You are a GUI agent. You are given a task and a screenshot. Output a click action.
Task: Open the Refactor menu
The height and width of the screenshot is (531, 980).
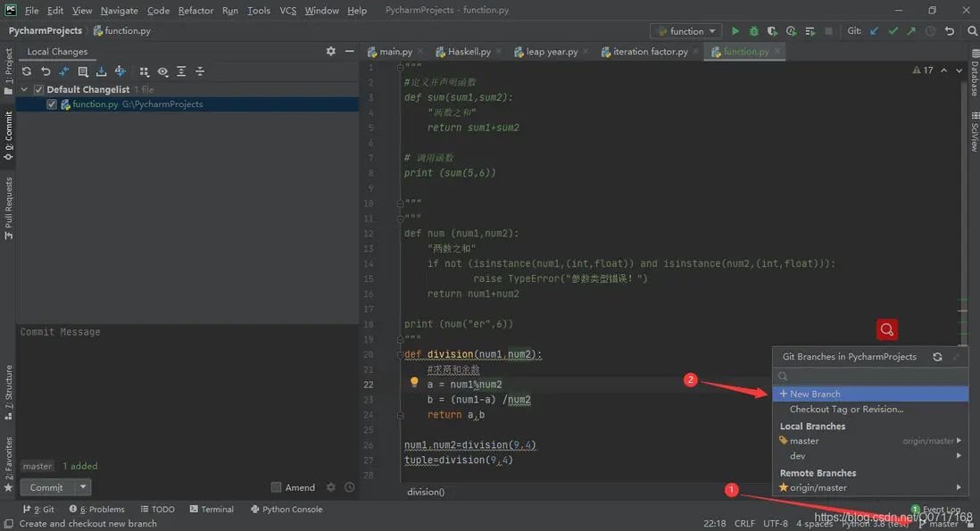pos(195,10)
